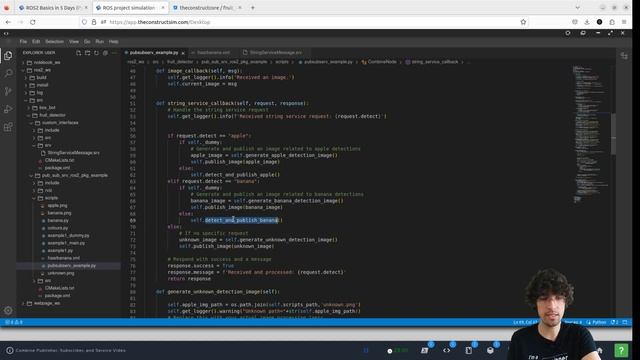The width and height of the screenshot is (640, 360).
Task: Open the Explorer view in activity bar
Action: click(x=8, y=56)
